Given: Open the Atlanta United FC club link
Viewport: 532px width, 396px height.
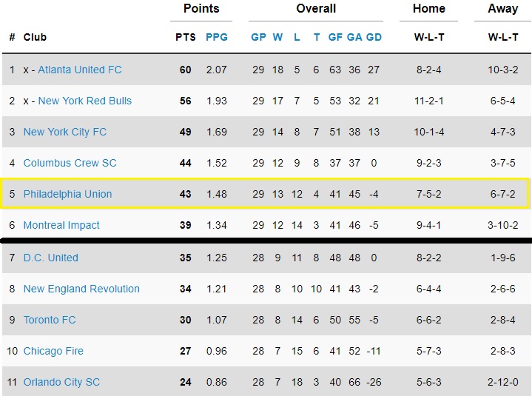Looking at the screenshot, I should point(80,70).
